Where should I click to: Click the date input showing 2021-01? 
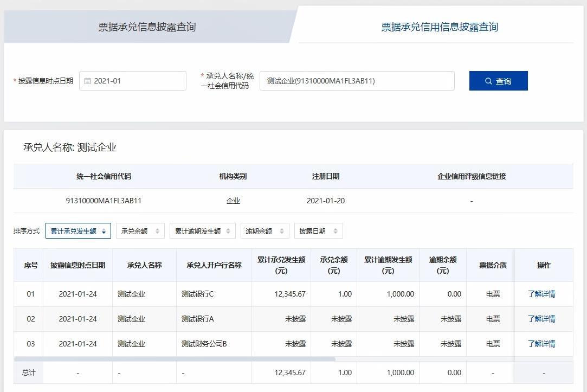tap(133, 80)
